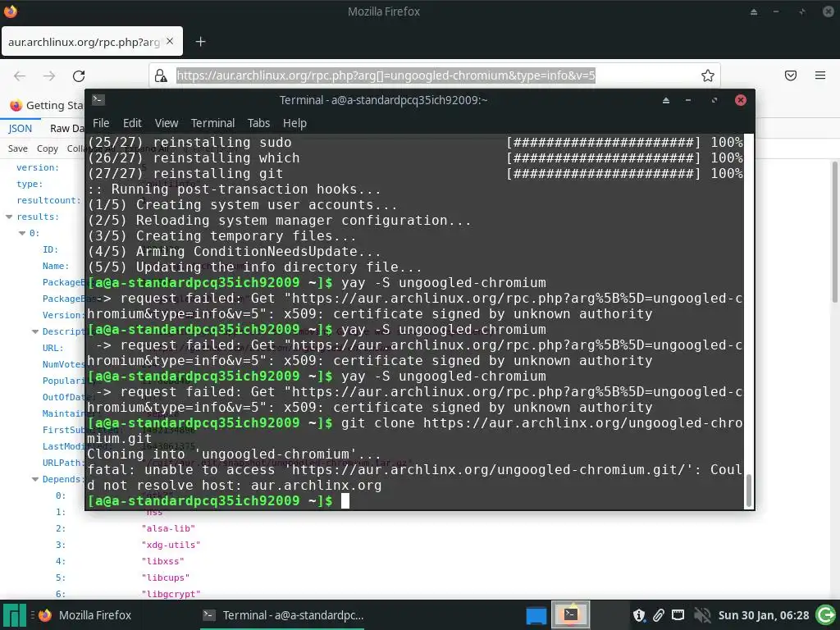Open the Firefox hamburger menu
840x630 pixels.
point(820,75)
